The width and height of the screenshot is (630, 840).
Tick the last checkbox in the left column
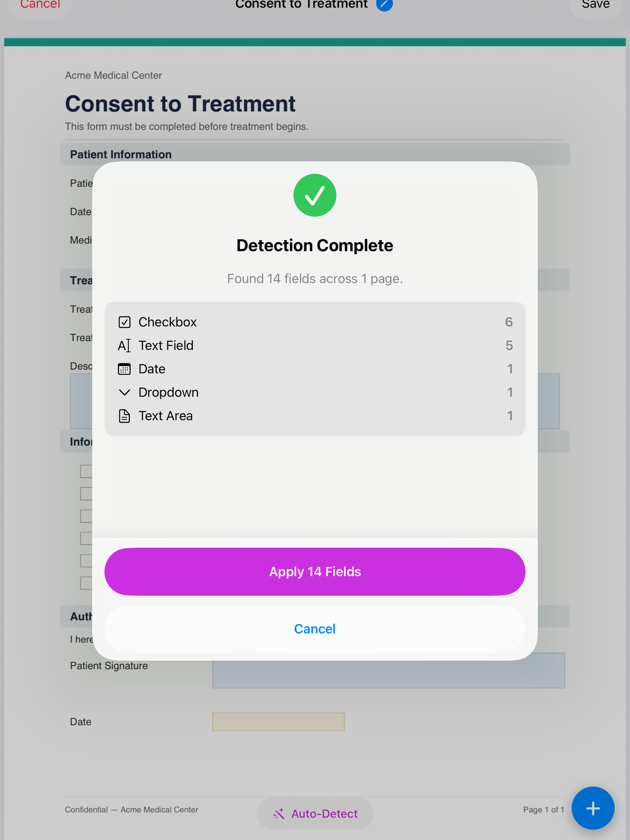pyautogui.click(x=87, y=583)
